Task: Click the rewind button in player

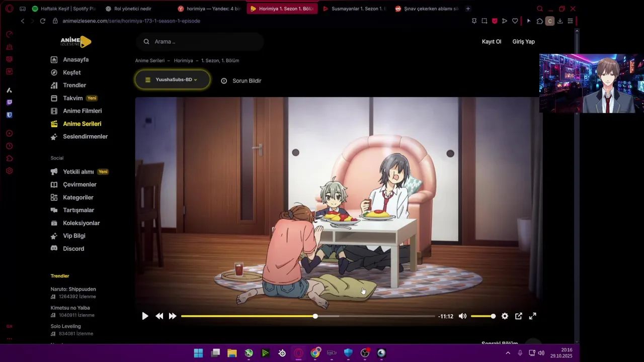Action: coord(159,316)
